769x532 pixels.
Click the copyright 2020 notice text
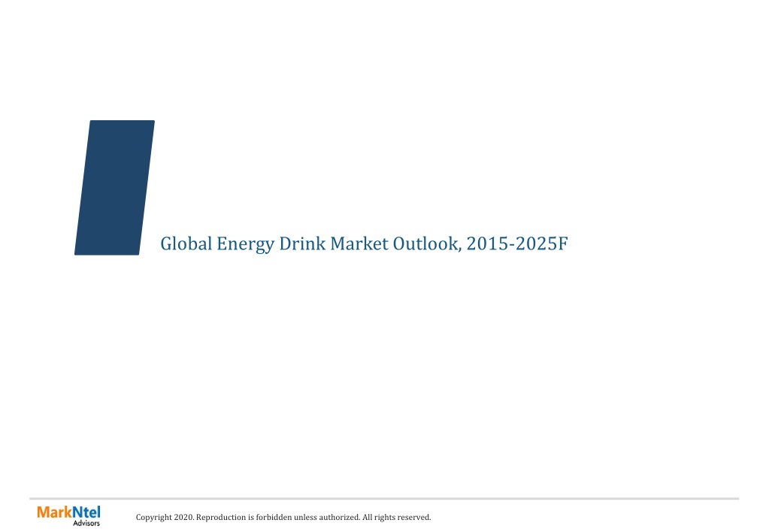[x=283, y=517]
